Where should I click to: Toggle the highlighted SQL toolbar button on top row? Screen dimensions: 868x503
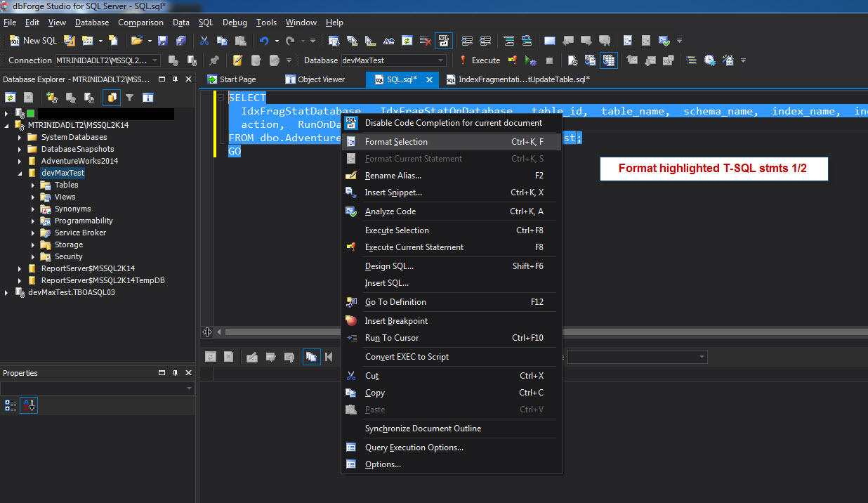click(443, 41)
